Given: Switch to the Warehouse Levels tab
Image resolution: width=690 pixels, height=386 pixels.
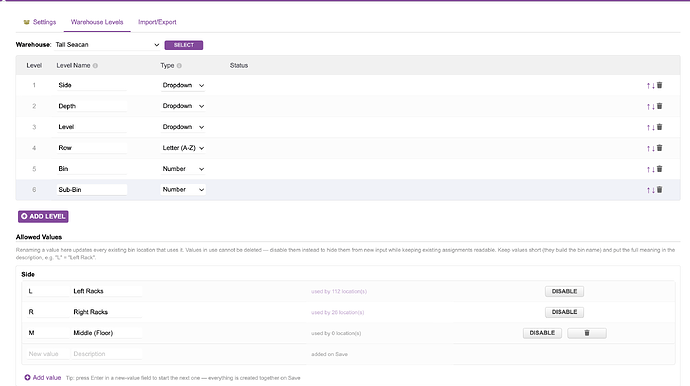Looking at the screenshot, I should coord(97,22).
